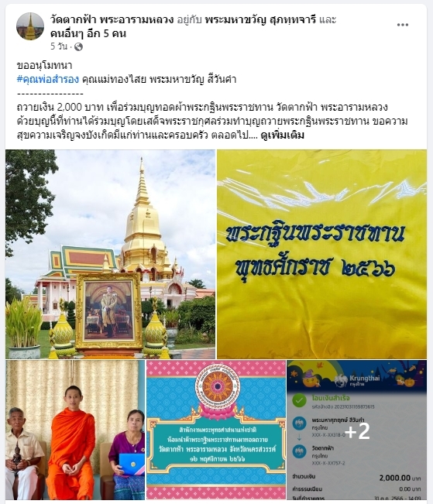Screen dimensions: 433x504
Task: Expand post text with ดูเพิ่มเติม
Action: (x=283, y=135)
